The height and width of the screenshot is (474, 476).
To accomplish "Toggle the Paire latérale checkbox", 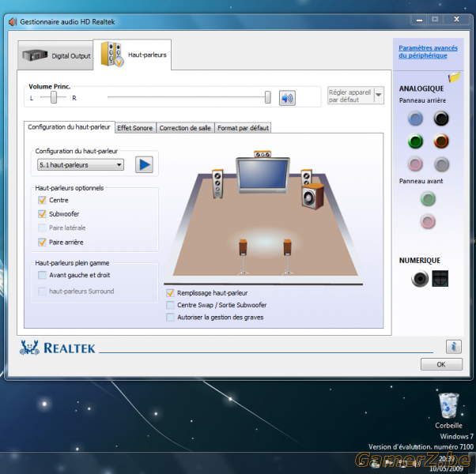I will pyautogui.click(x=42, y=228).
